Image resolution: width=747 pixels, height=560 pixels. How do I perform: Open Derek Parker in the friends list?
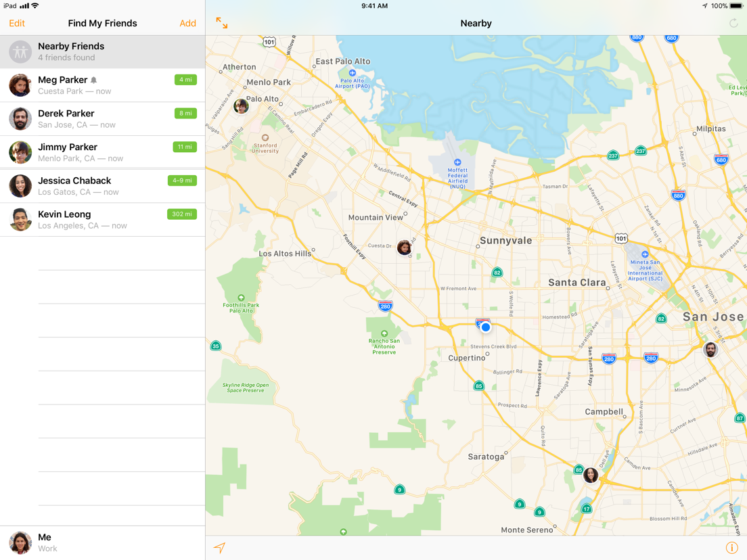pos(102,119)
